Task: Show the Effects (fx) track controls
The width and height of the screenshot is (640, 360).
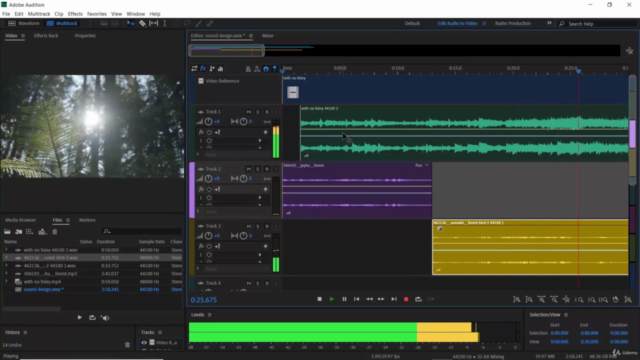Action: click(203, 69)
